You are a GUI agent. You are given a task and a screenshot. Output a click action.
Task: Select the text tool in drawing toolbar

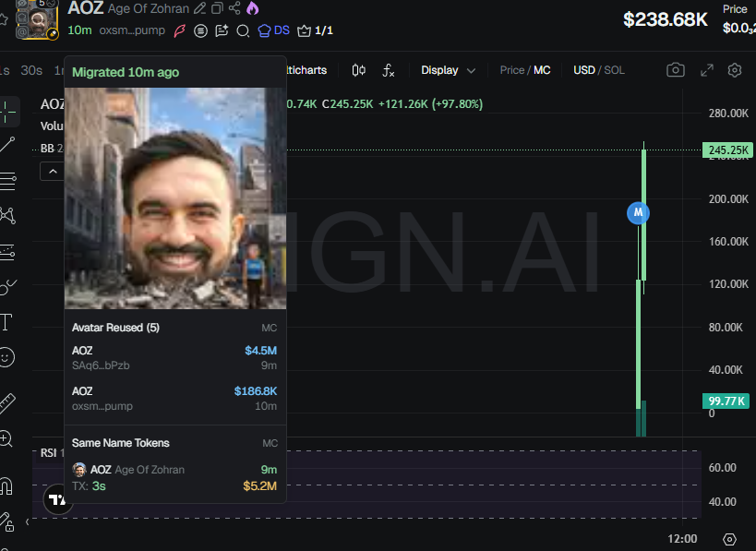pyautogui.click(x=7, y=322)
